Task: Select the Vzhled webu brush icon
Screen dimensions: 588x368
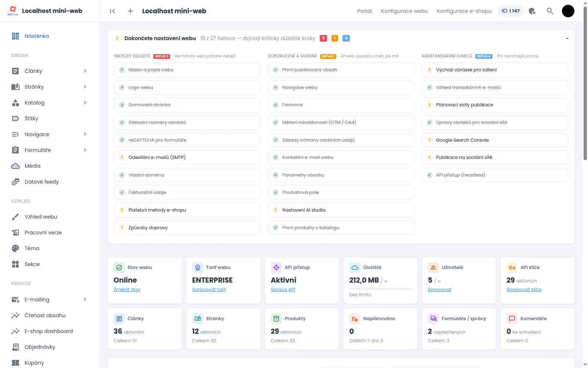Action: click(15, 217)
